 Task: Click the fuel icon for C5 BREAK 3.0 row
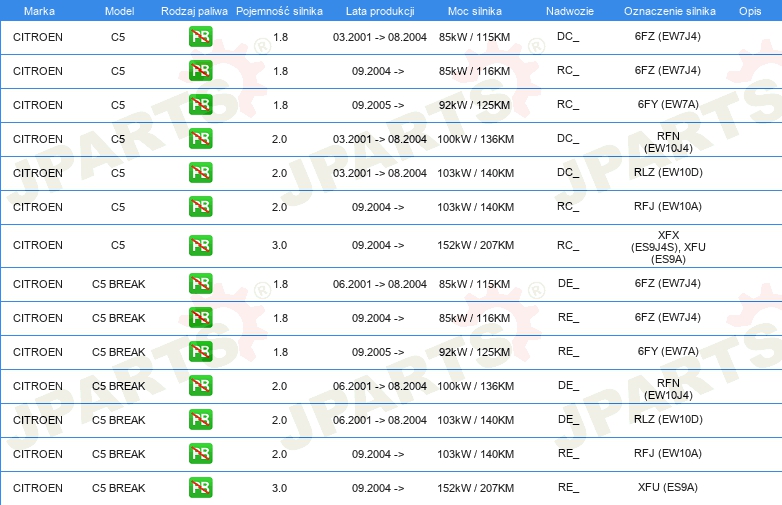pos(200,488)
